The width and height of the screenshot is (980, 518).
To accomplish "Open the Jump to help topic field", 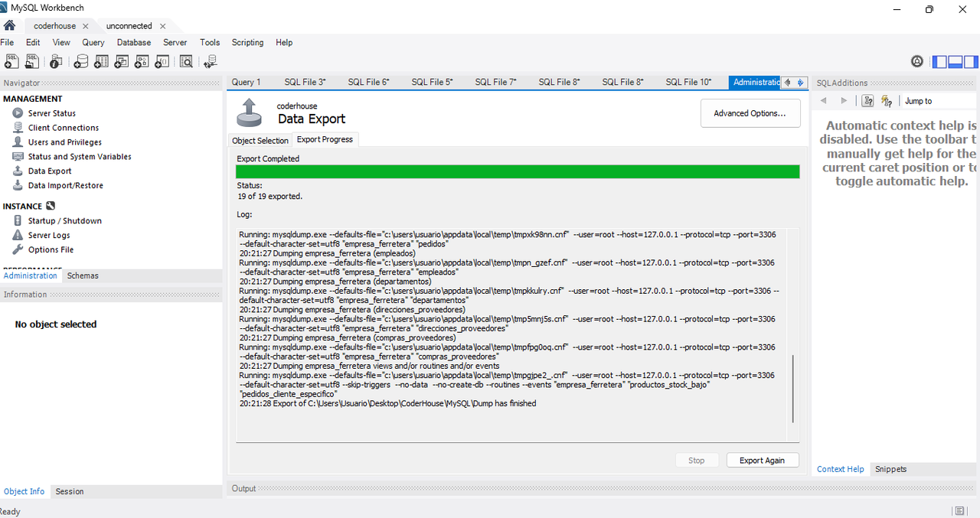I will click(940, 101).
